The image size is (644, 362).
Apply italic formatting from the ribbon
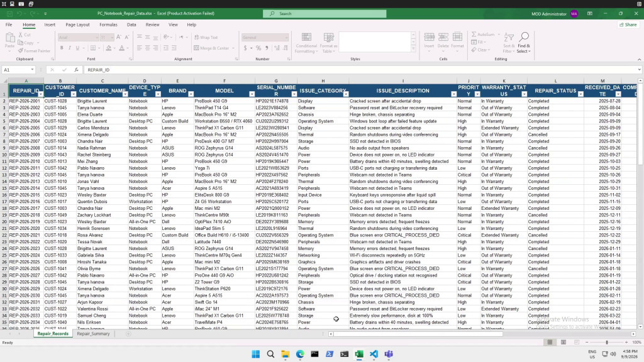[69, 48]
